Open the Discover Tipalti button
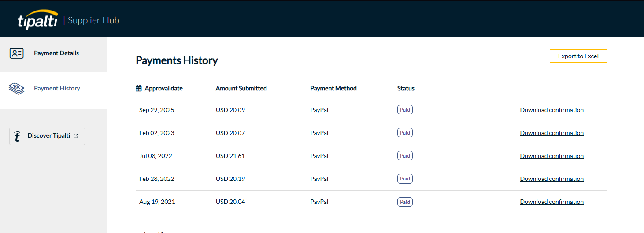644x233 pixels. pyautogui.click(x=47, y=136)
